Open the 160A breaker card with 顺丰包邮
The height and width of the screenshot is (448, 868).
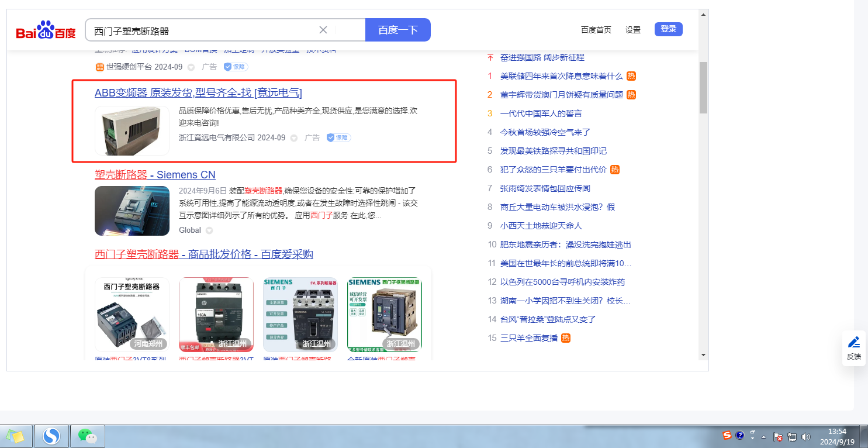(216, 314)
